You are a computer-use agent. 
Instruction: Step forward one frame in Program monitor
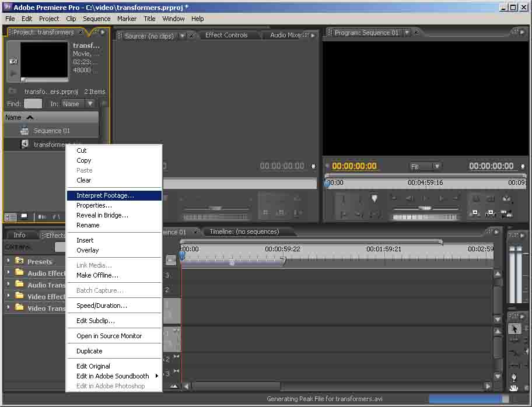[x=442, y=198]
